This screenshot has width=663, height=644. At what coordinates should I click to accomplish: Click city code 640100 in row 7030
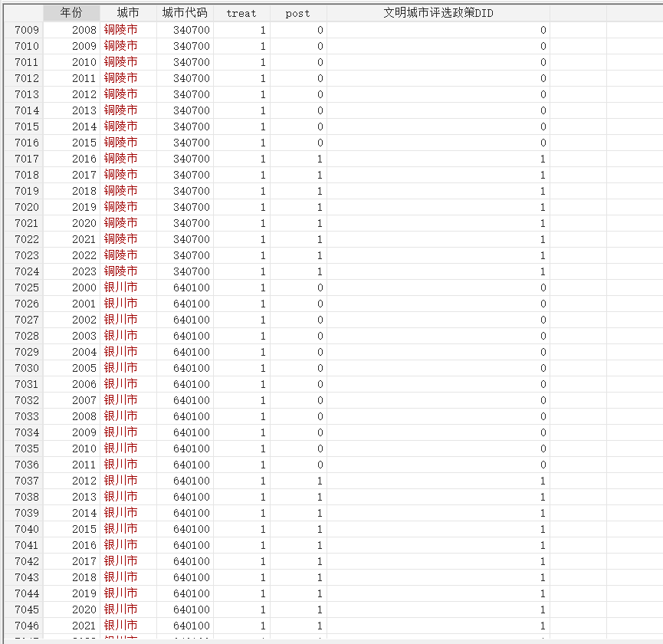185,368
